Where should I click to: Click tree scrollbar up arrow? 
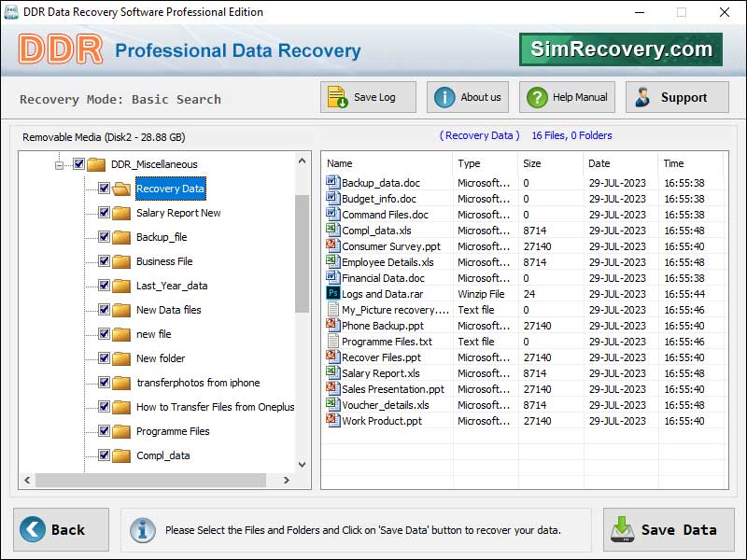[x=302, y=161]
